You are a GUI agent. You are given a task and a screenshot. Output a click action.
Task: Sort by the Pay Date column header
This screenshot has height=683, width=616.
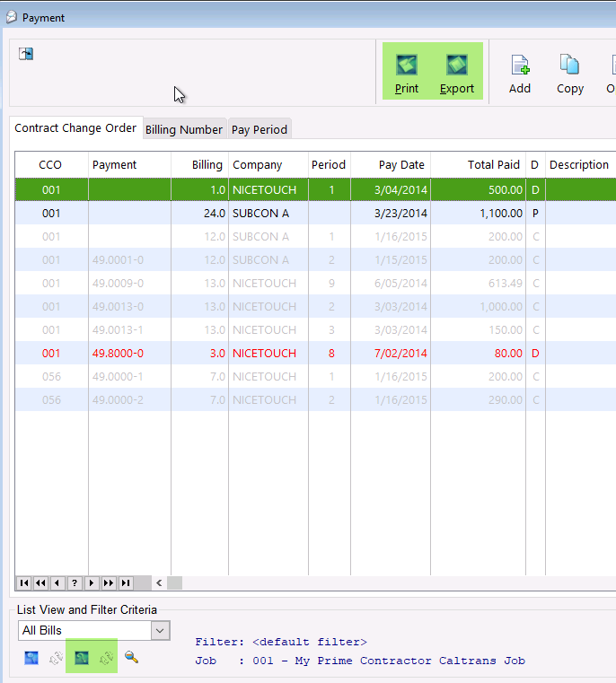pyautogui.click(x=391, y=164)
